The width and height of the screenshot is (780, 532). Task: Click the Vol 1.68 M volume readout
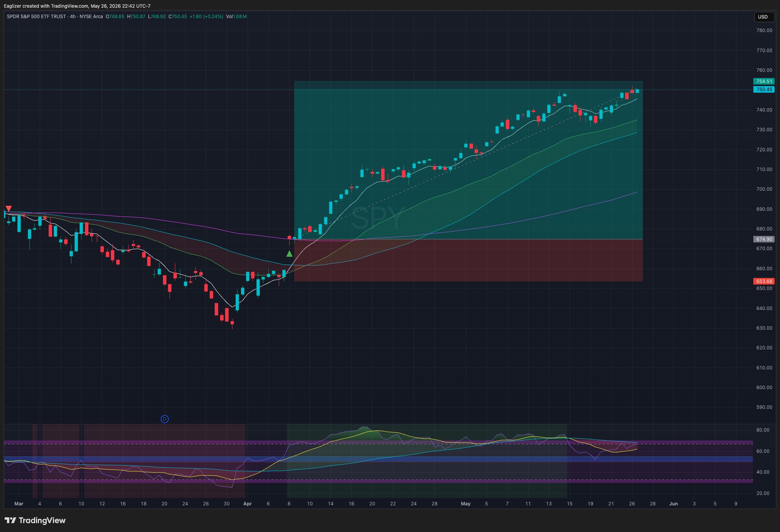click(236, 17)
